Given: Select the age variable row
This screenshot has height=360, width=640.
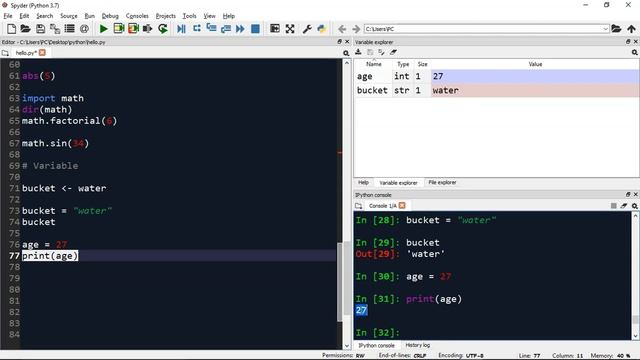Looking at the screenshot, I should (496, 76).
